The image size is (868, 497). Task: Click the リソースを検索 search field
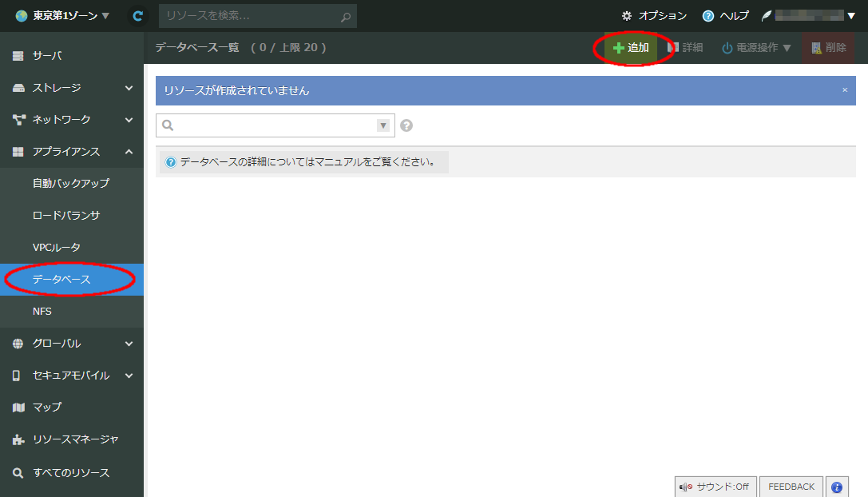249,16
